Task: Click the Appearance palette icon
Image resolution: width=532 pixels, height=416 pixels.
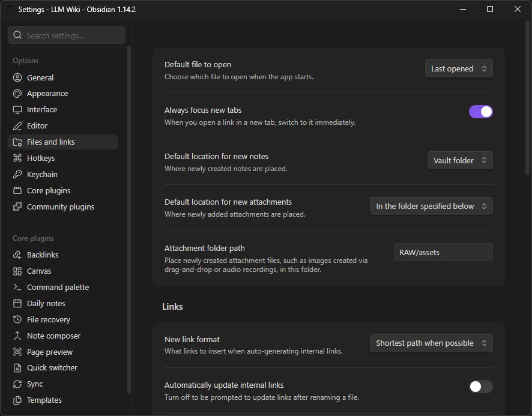Action: pyautogui.click(x=17, y=94)
